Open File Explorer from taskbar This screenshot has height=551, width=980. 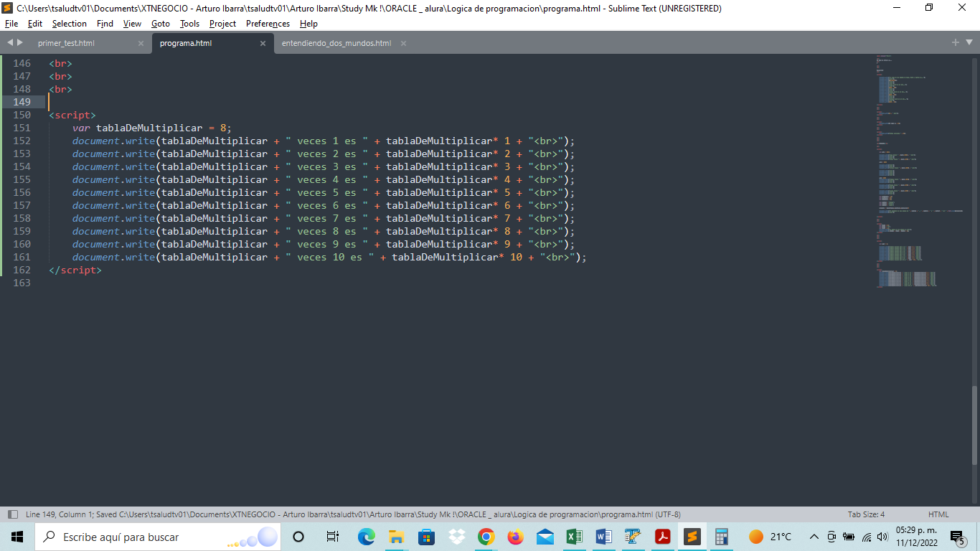(397, 537)
